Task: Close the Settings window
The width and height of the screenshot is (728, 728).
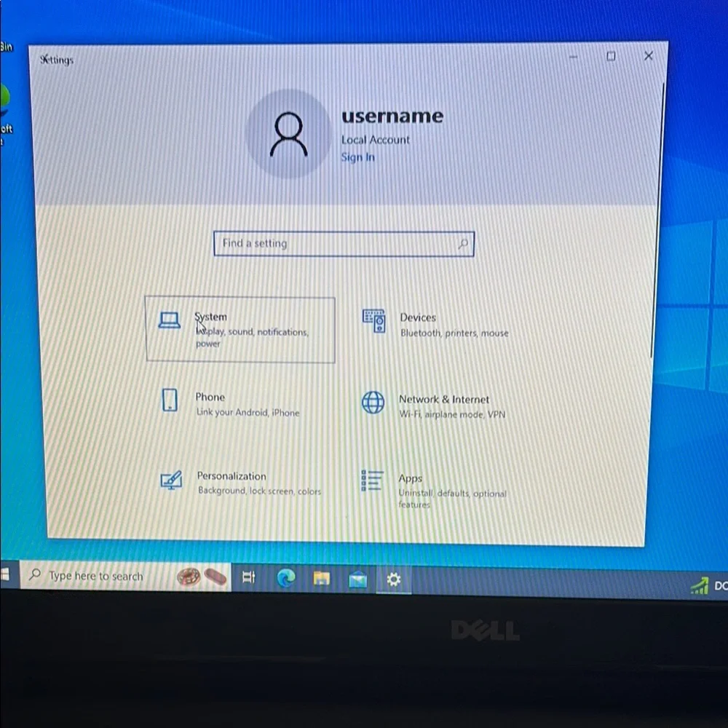Action: click(649, 56)
